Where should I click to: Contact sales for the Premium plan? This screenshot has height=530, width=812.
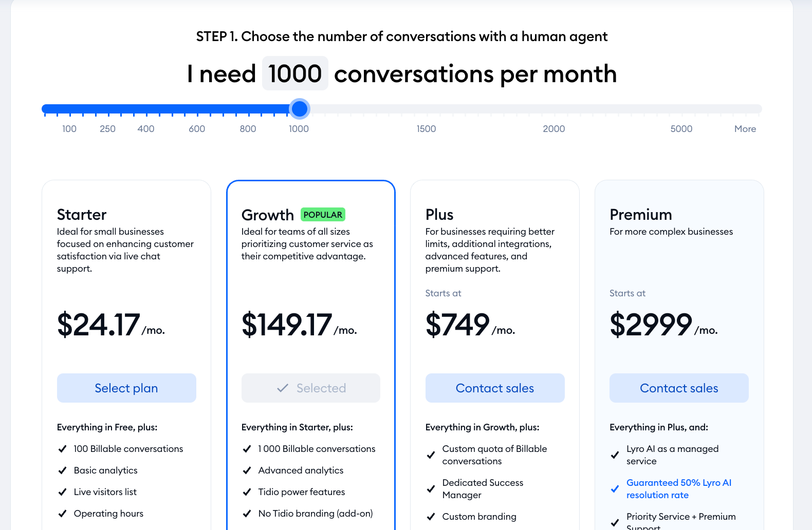pyautogui.click(x=679, y=388)
